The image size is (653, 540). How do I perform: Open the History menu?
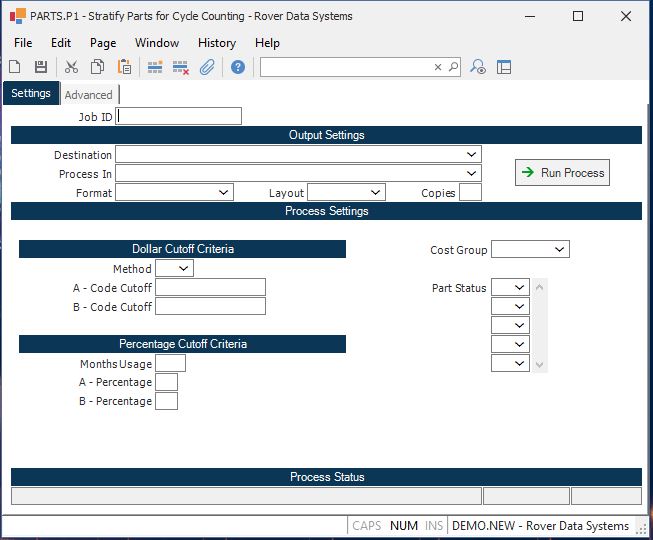click(x=216, y=43)
